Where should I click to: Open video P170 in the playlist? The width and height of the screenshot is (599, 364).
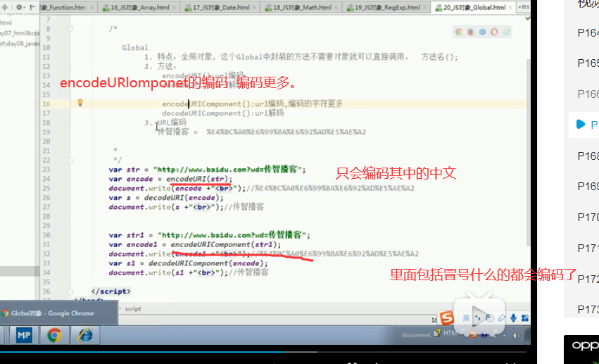point(588,218)
